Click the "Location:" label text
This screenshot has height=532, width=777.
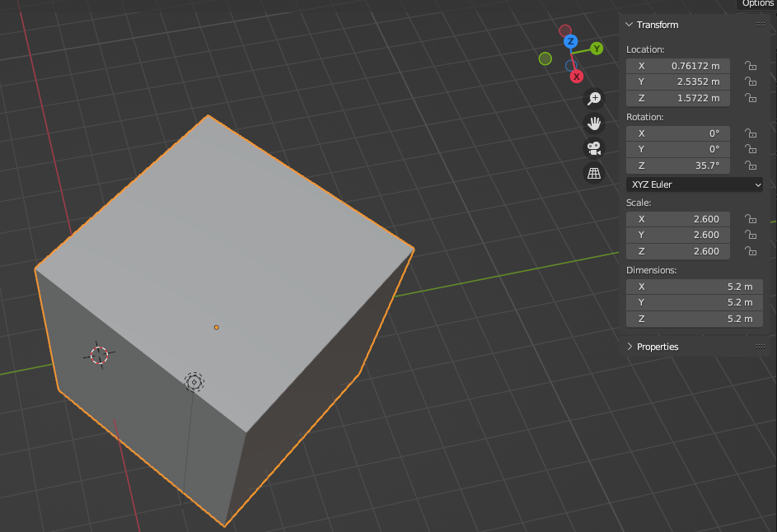pyautogui.click(x=645, y=49)
